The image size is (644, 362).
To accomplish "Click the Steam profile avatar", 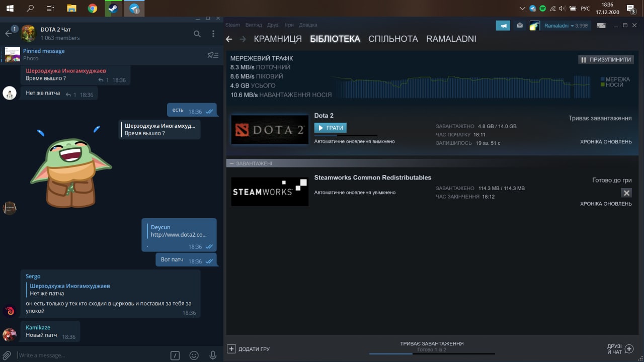I will 535,26.
